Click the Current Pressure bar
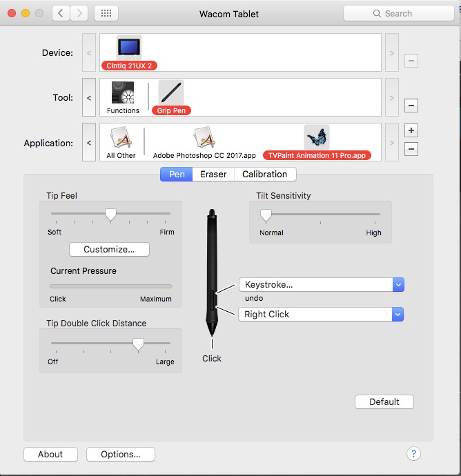Image resolution: width=461 pixels, height=476 pixels. click(x=111, y=286)
